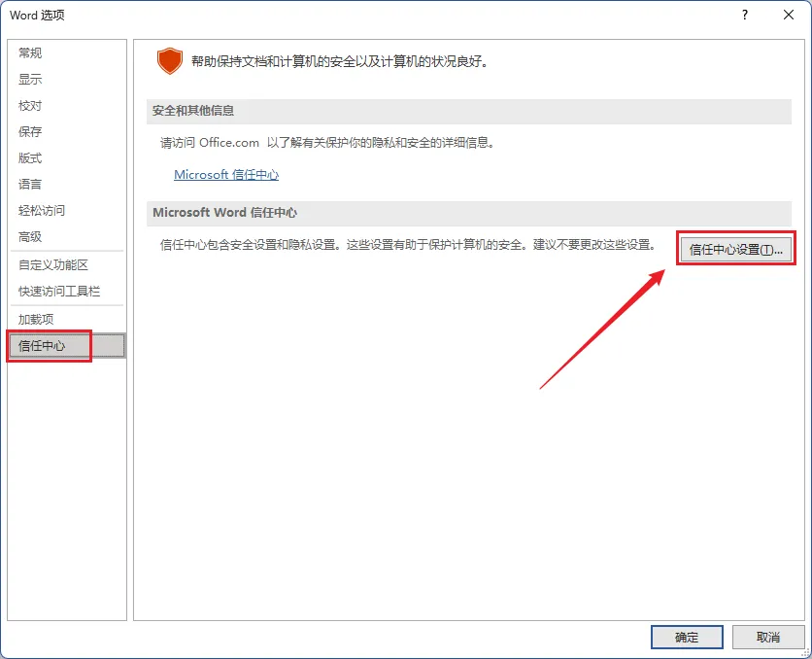Click the help question mark icon

745,15
